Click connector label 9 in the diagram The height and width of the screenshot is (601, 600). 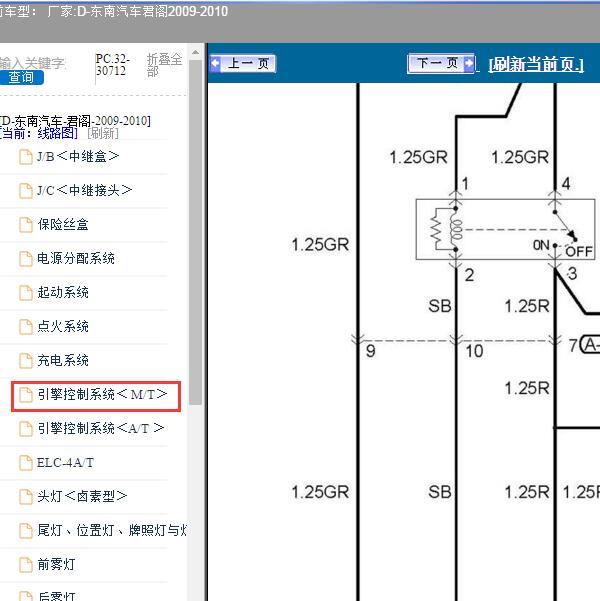click(x=370, y=351)
